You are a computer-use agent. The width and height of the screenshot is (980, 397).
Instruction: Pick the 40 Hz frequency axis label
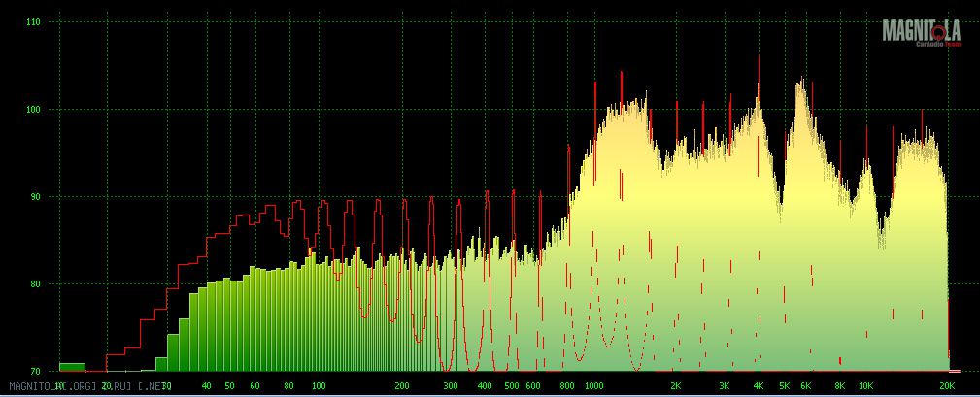[x=206, y=386]
